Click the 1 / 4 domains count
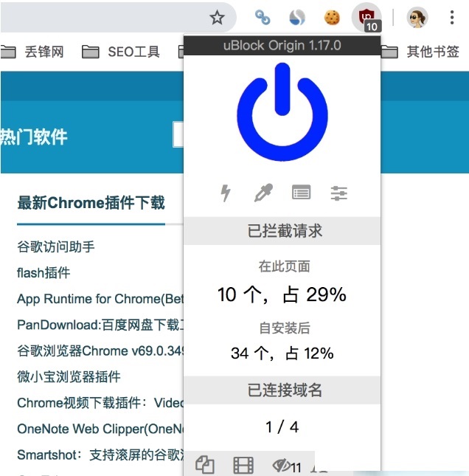469x476 pixels. click(x=282, y=427)
